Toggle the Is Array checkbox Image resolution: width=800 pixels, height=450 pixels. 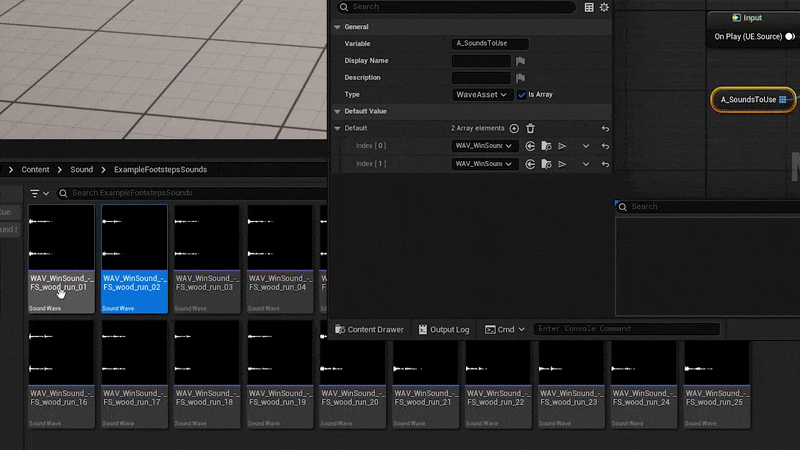(x=521, y=95)
